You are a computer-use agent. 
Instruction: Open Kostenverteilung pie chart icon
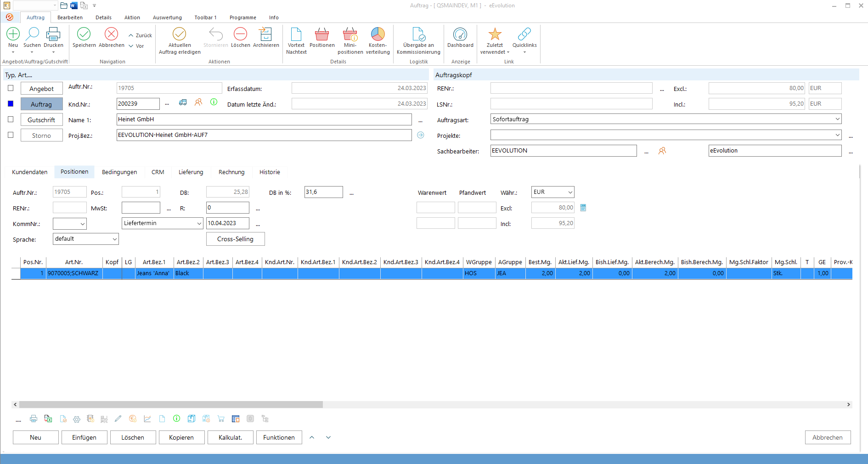click(378, 34)
